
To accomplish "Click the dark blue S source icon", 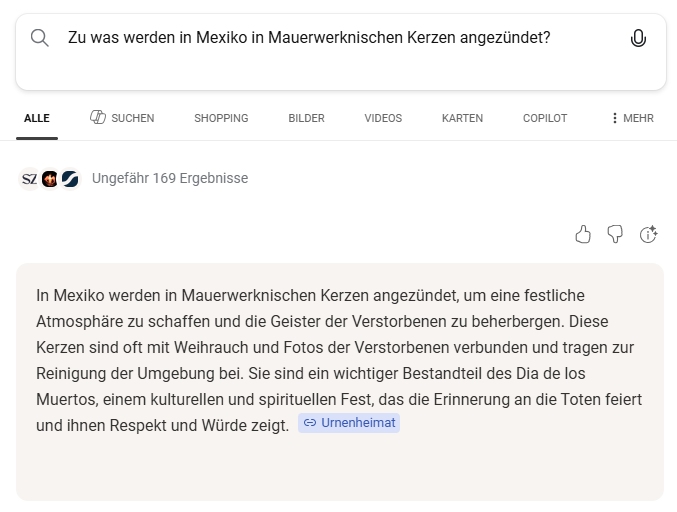I will 70,179.
